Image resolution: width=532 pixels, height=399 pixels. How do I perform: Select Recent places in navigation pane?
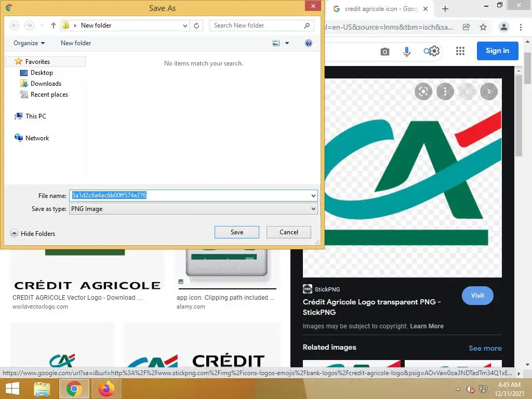tap(44, 95)
